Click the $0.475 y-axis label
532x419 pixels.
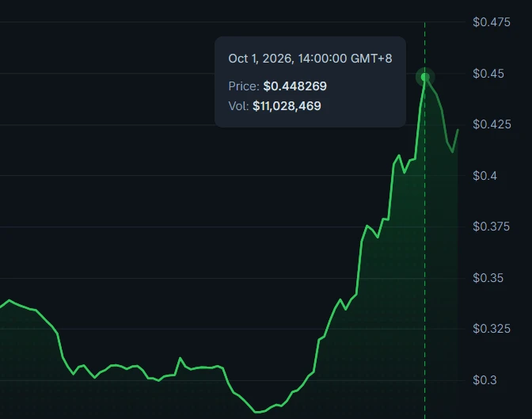492,22
